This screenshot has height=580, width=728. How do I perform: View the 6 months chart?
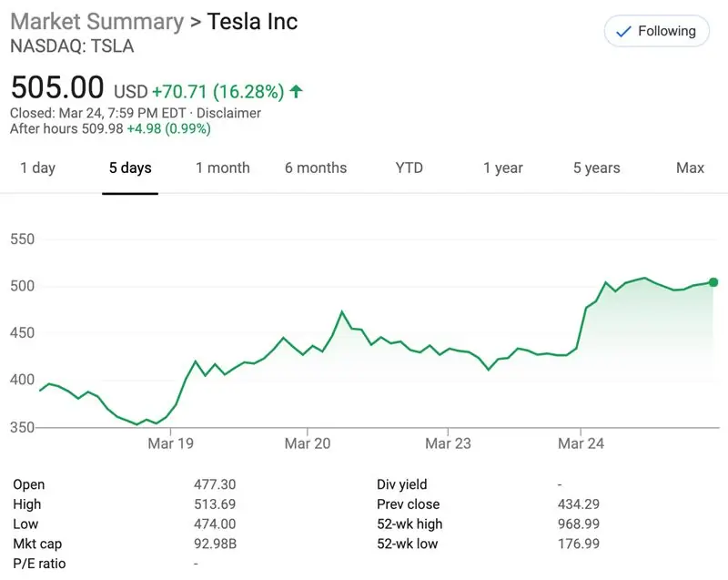[x=315, y=168]
